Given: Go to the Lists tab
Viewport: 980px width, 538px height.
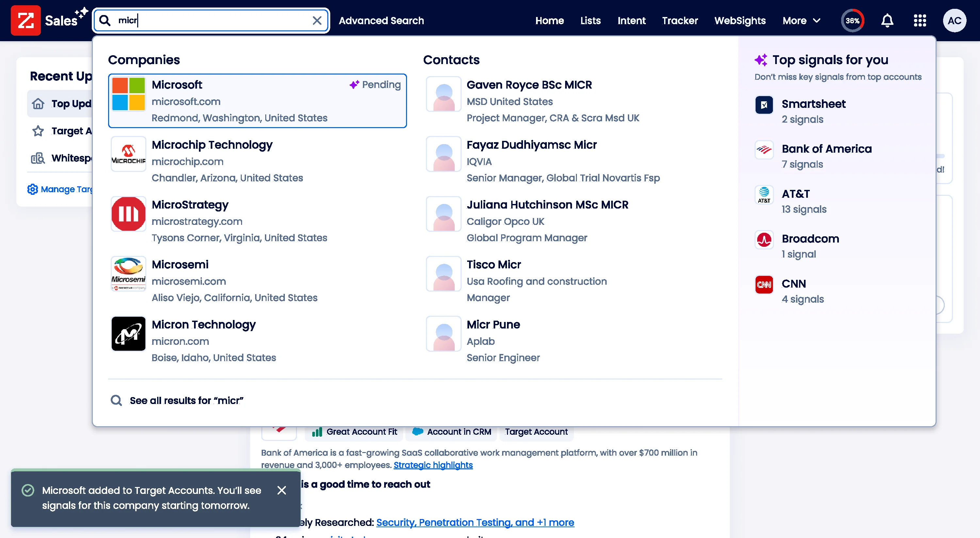Looking at the screenshot, I should [590, 21].
